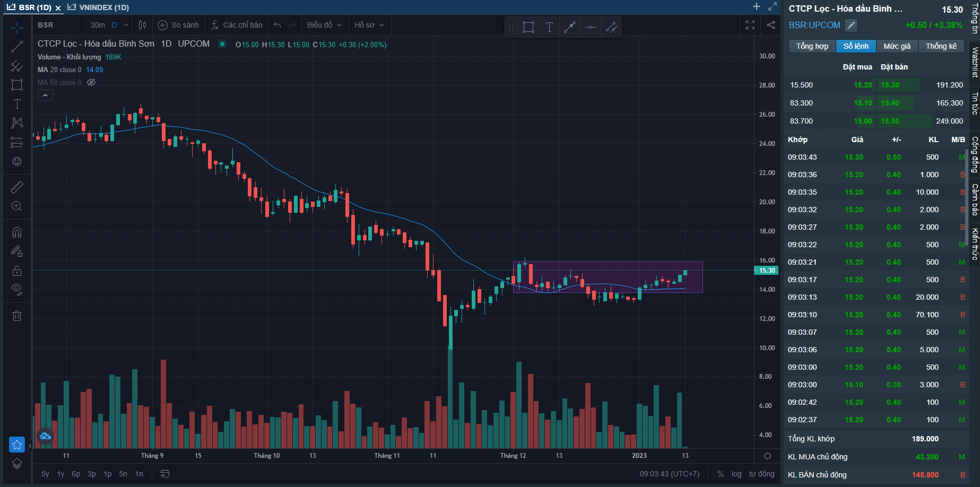The height and width of the screenshot is (487, 980).
Task: Select the ruler measure tool
Action: pos(17,187)
